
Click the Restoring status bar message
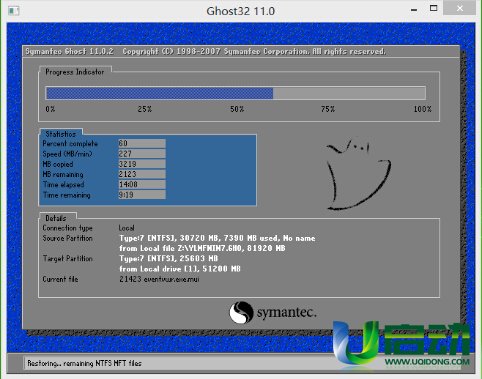[84, 363]
